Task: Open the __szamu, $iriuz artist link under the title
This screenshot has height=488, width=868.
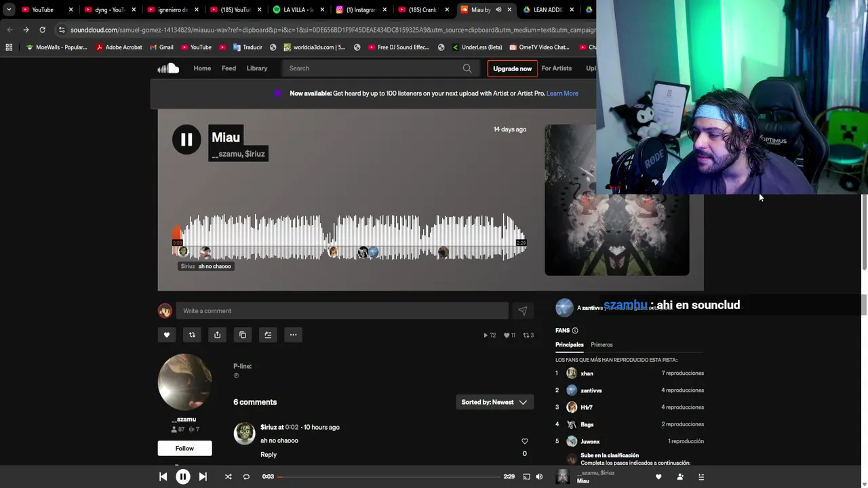Action: click(x=238, y=154)
